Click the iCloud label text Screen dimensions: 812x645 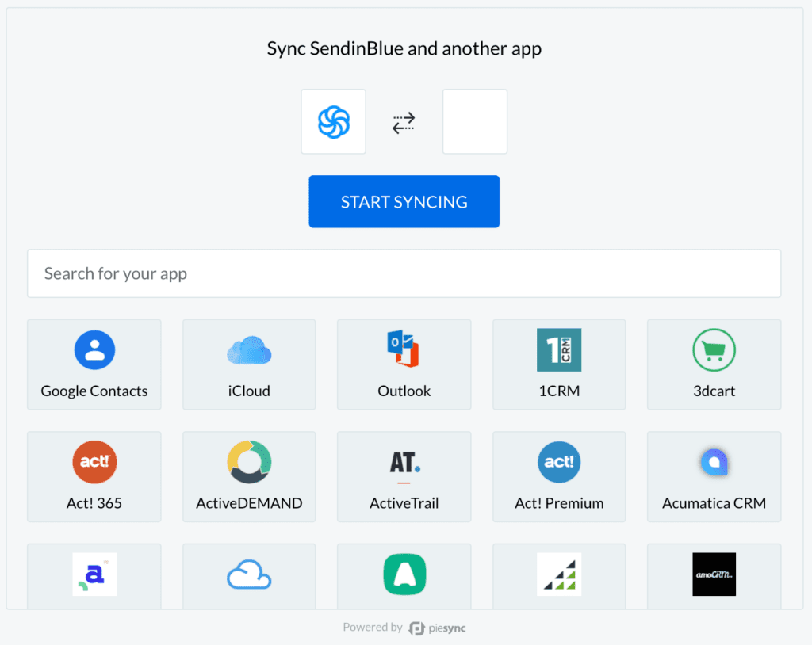coord(249,391)
